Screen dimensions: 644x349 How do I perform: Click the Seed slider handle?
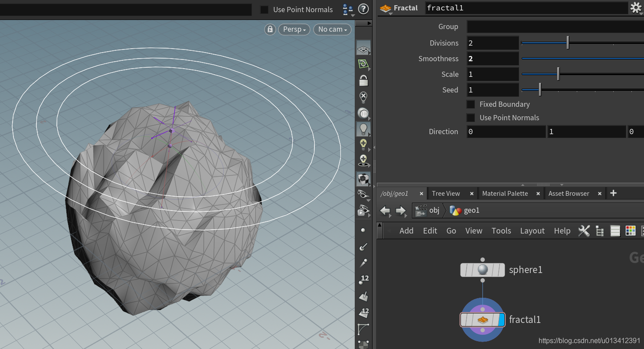click(540, 89)
